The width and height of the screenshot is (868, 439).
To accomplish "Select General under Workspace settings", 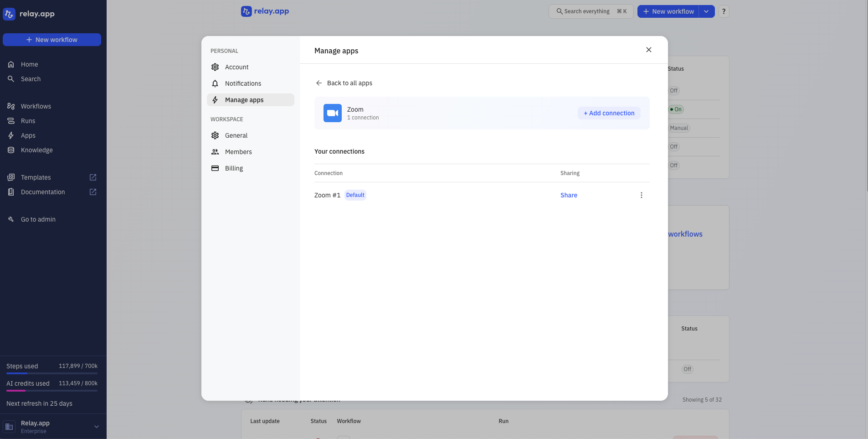I will click(236, 135).
